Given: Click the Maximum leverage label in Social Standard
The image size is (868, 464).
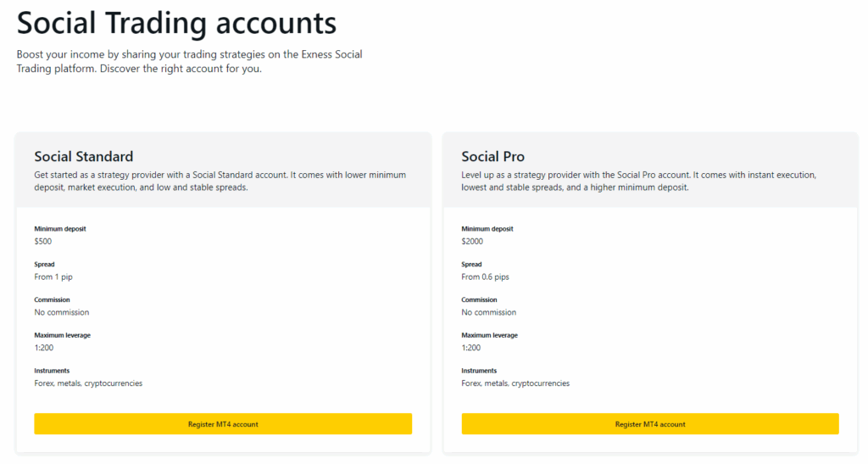Looking at the screenshot, I should tap(62, 335).
